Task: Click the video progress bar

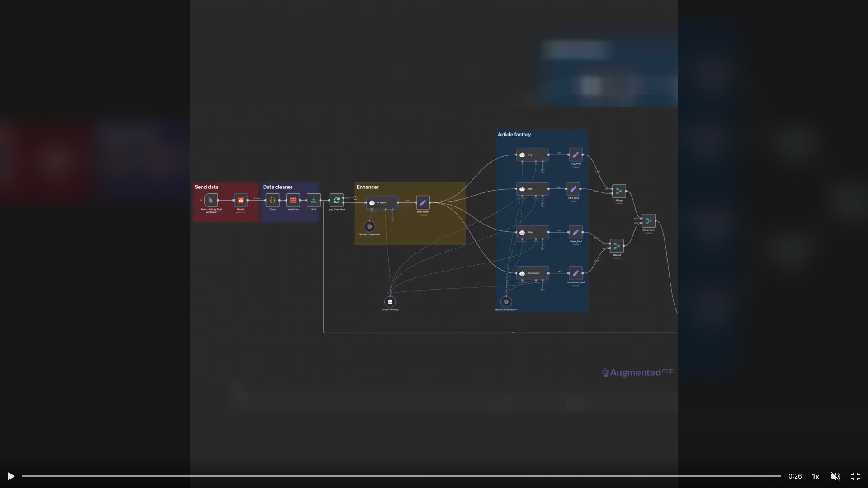Action: (401, 476)
